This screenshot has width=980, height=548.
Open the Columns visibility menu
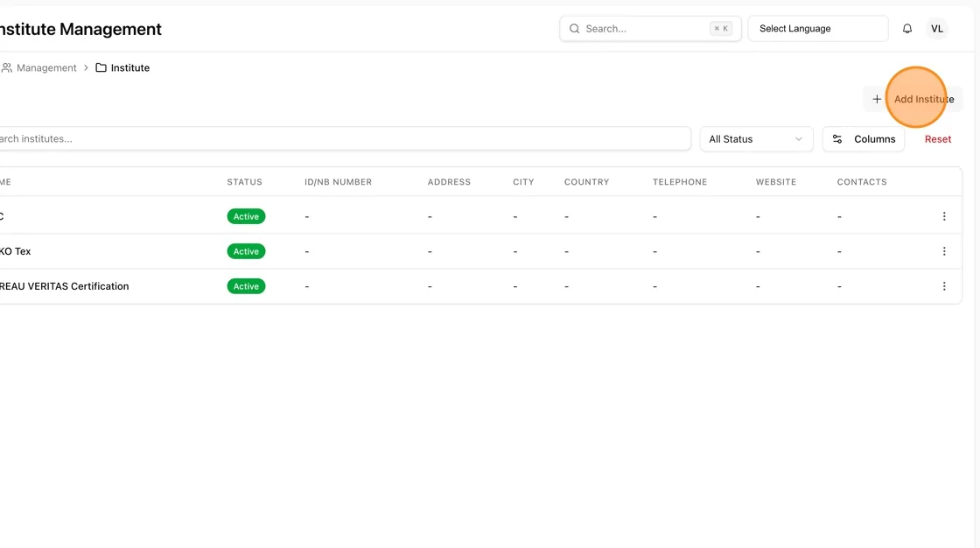tap(864, 139)
